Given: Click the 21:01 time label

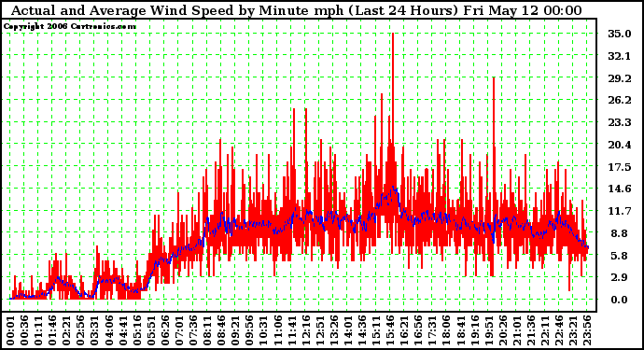Looking at the screenshot, I should pyautogui.click(x=516, y=330).
